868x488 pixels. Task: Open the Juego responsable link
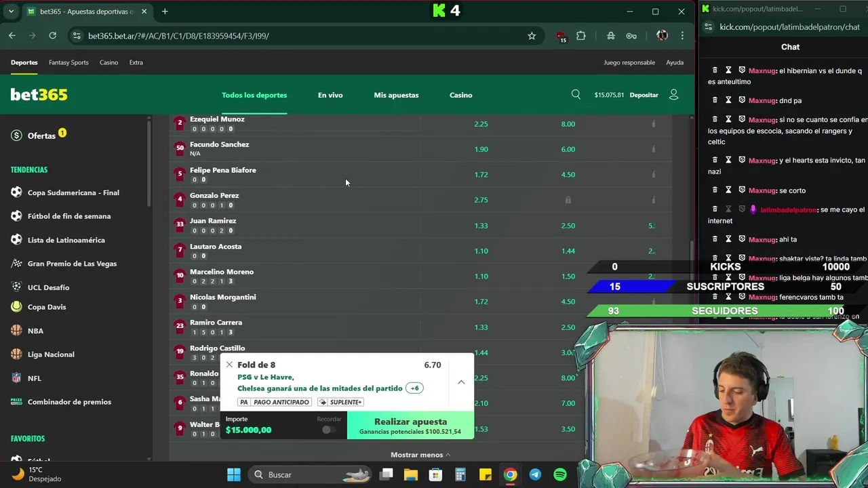click(x=629, y=62)
